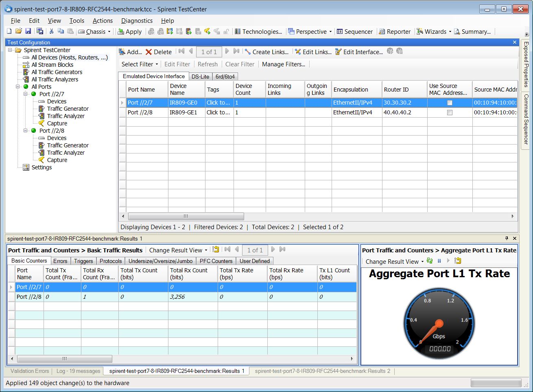This screenshot has height=392, width=533.
Task: Click IR809-GE1 device name cell
Action: point(186,112)
